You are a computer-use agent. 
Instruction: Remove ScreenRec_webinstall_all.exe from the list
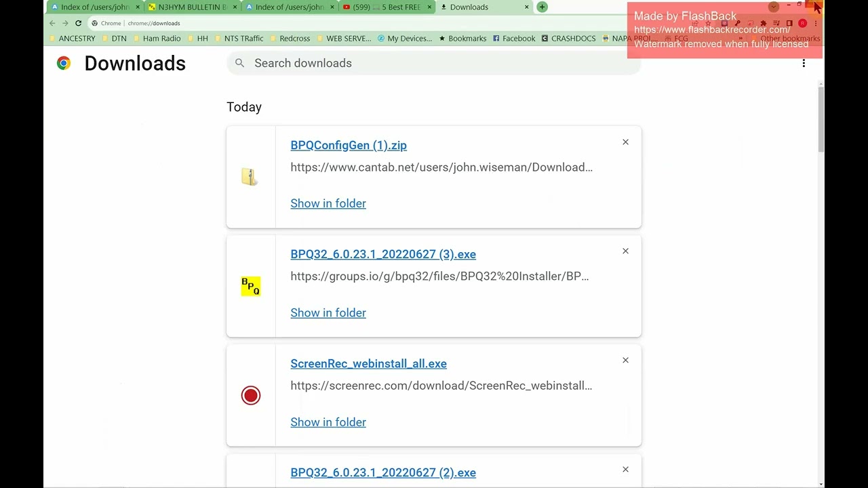[x=625, y=361]
